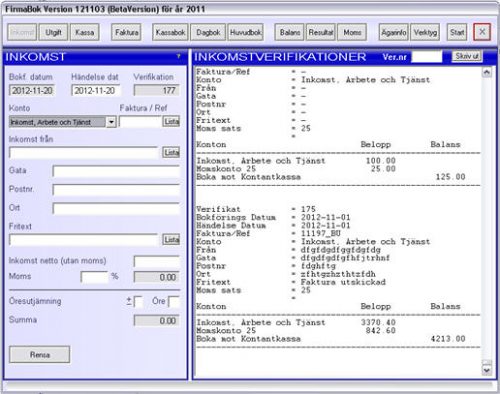Select the Bokförings Datum 2012-11-01 line
Image resolution: width=500 pixels, height=394 pixels.
coord(273,217)
